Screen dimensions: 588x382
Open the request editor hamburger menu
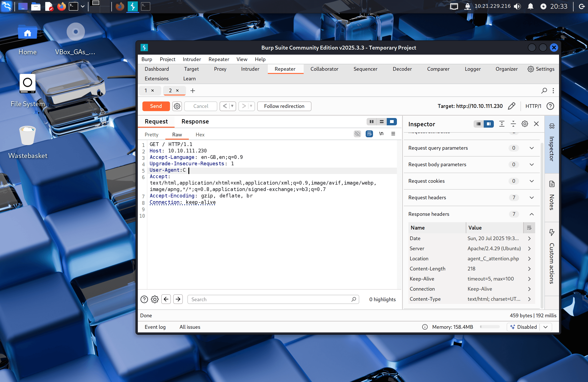pos(393,134)
